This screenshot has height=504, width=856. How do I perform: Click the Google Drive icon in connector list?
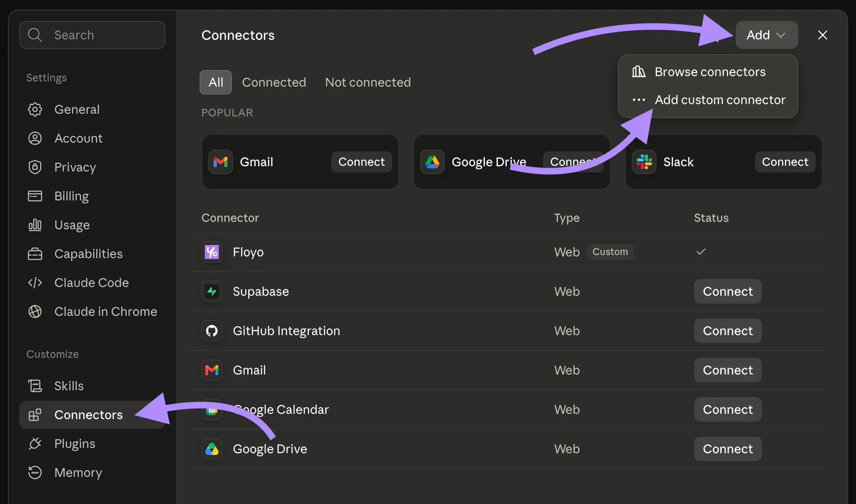[212, 449]
